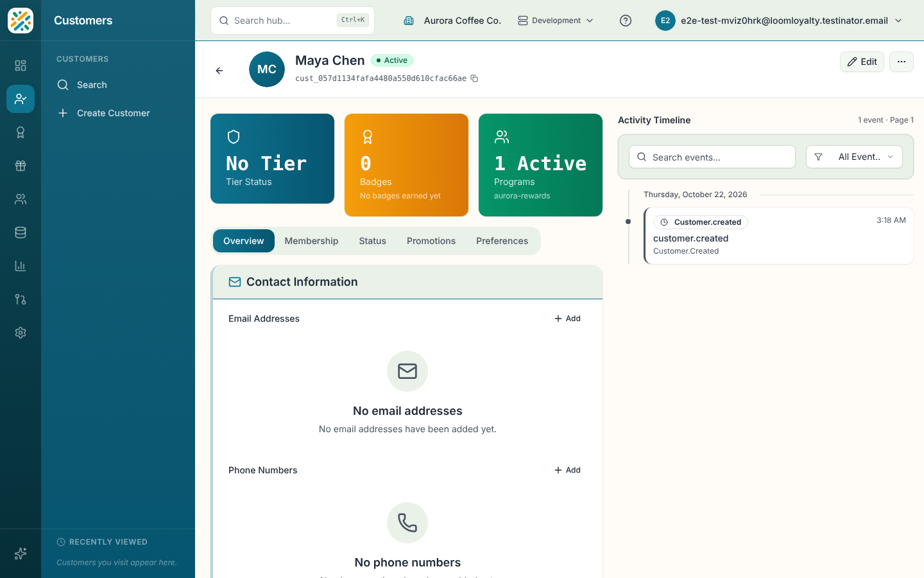Screen dimensions: 924x578
Task: Open the Promotions tab
Action: tap(431, 241)
